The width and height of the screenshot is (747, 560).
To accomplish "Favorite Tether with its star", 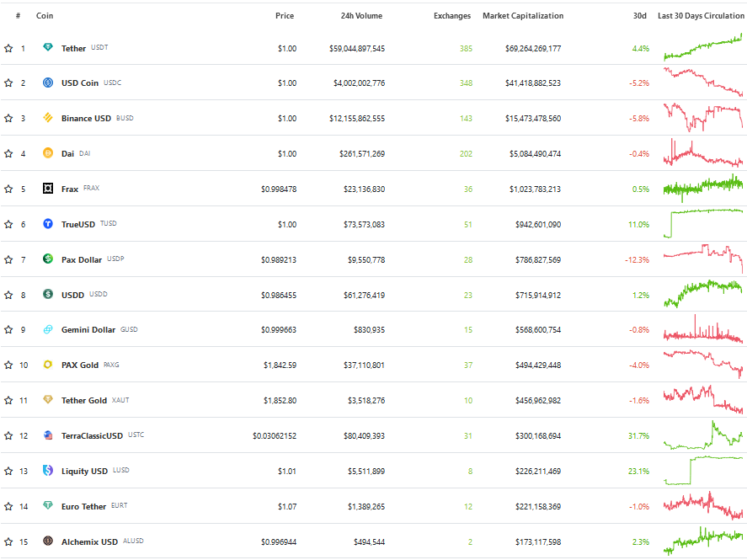I will (8, 48).
